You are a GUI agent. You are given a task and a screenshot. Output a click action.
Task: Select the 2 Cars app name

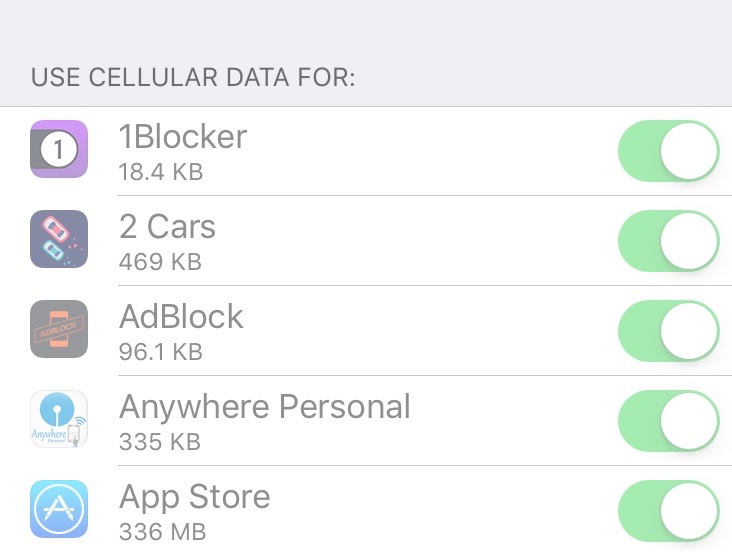[167, 227]
